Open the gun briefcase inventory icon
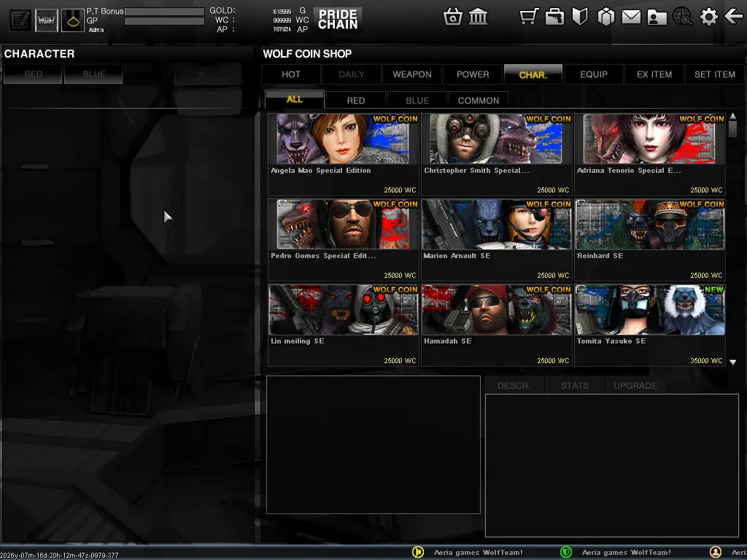This screenshot has height=560, width=747. (x=554, y=17)
